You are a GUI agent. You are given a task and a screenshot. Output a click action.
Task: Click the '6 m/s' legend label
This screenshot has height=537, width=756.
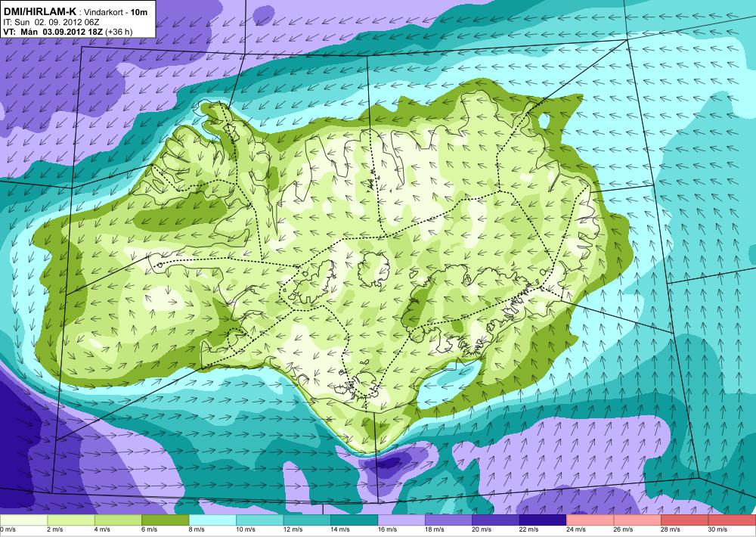[x=150, y=529]
